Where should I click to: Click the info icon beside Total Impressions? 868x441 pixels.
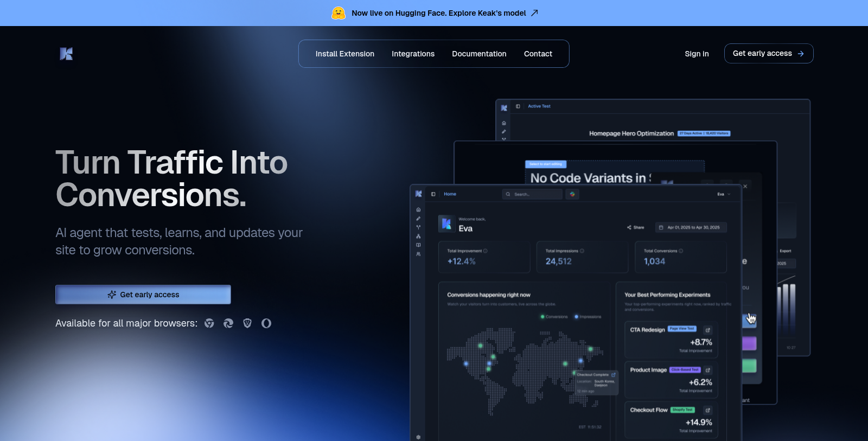pos(582,251)
